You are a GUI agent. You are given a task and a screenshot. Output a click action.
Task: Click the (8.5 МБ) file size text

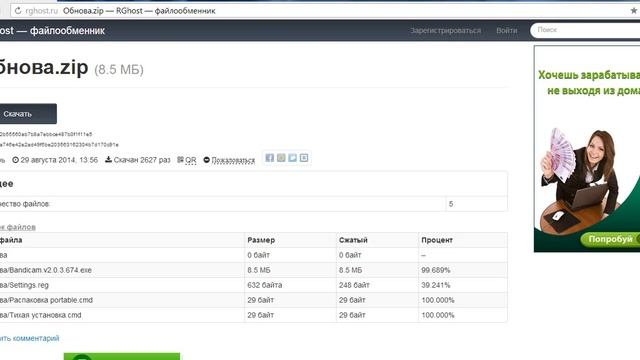[119, 70]
